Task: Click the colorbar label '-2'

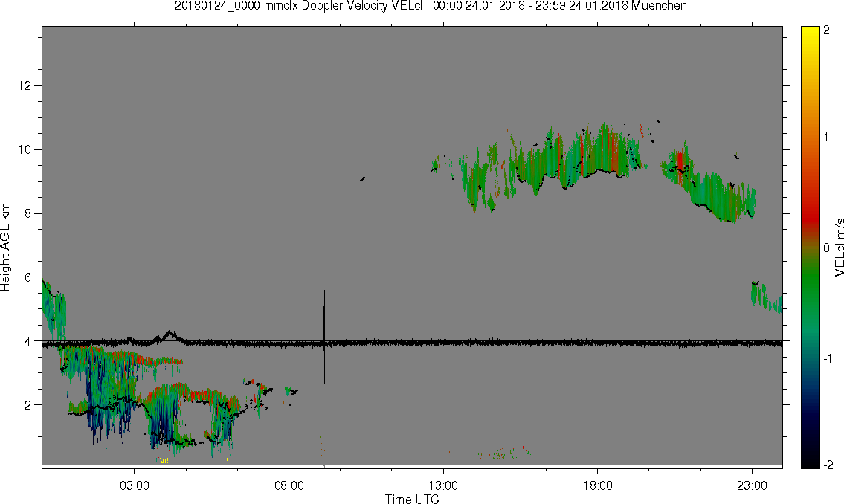Action: (828, 465)
